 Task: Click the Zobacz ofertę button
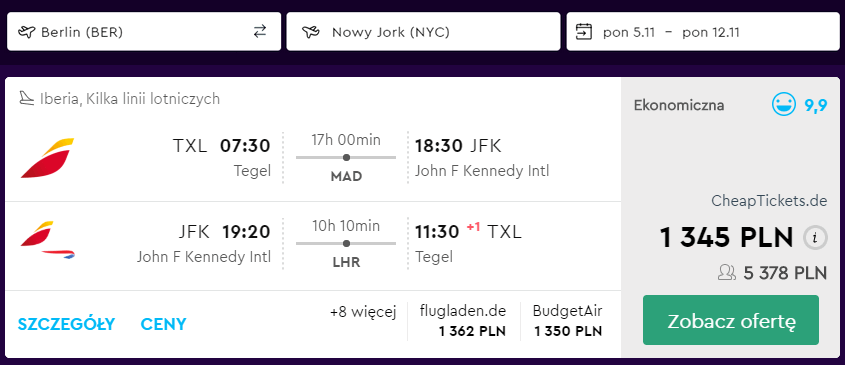pos(731,320)
